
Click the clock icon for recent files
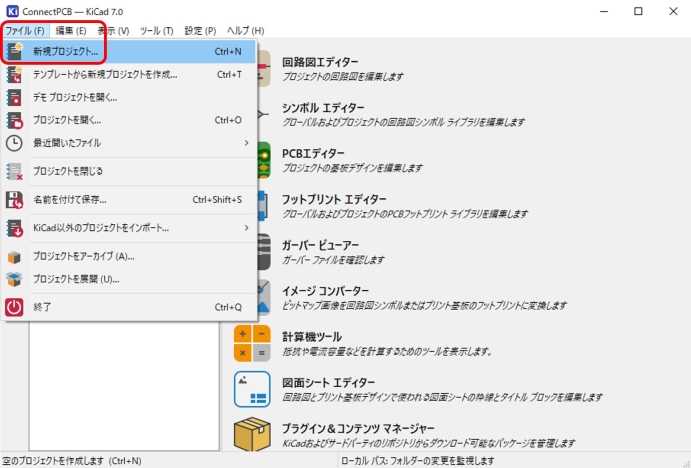point(15,143)
